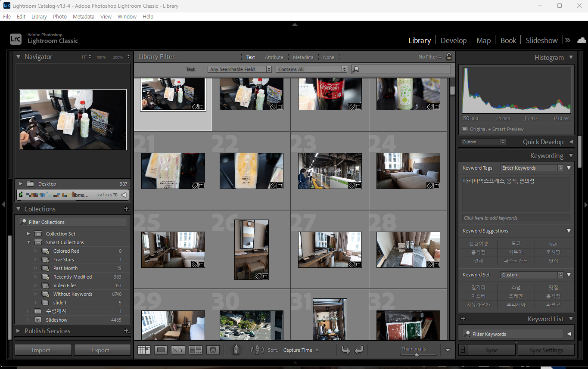This screenshot has height=369, width=588.
Task: Click Original + Smart Preview icon
Action: [x=464, y=129]
